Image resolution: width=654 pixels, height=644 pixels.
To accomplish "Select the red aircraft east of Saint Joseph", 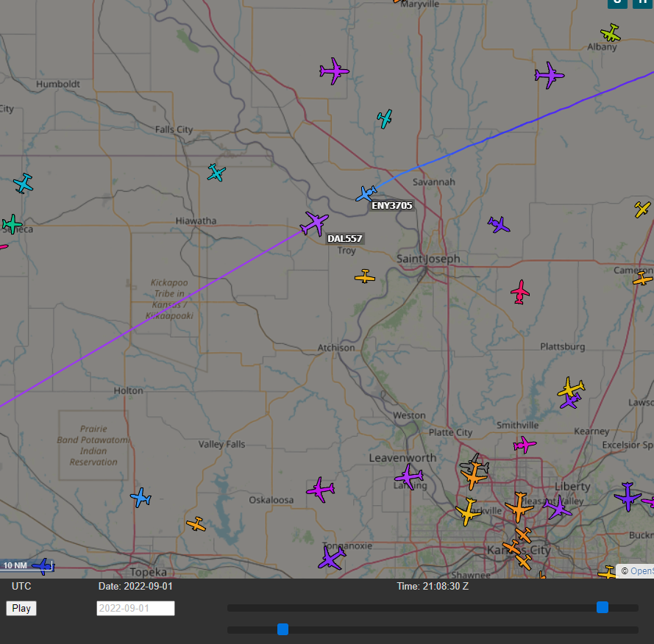I will (x=520, y=292).
